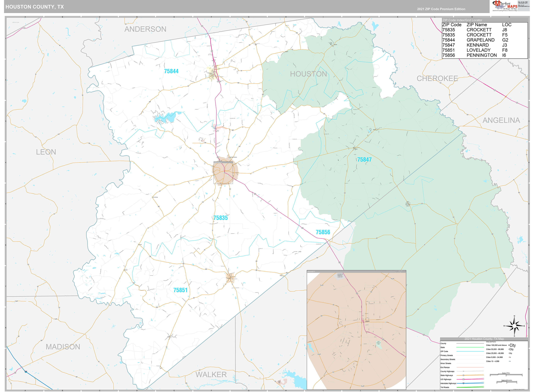The width and height of the screenshot is (533, 392).
Task: Click the cyan ZIP Code line sample in legend
Action: click(x=470, y=351)
